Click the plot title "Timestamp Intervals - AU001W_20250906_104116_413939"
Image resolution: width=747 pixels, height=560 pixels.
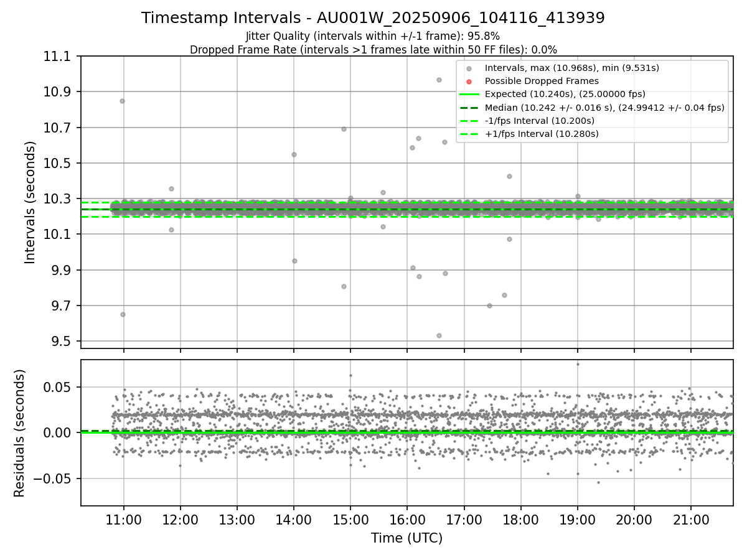[373, 18]
